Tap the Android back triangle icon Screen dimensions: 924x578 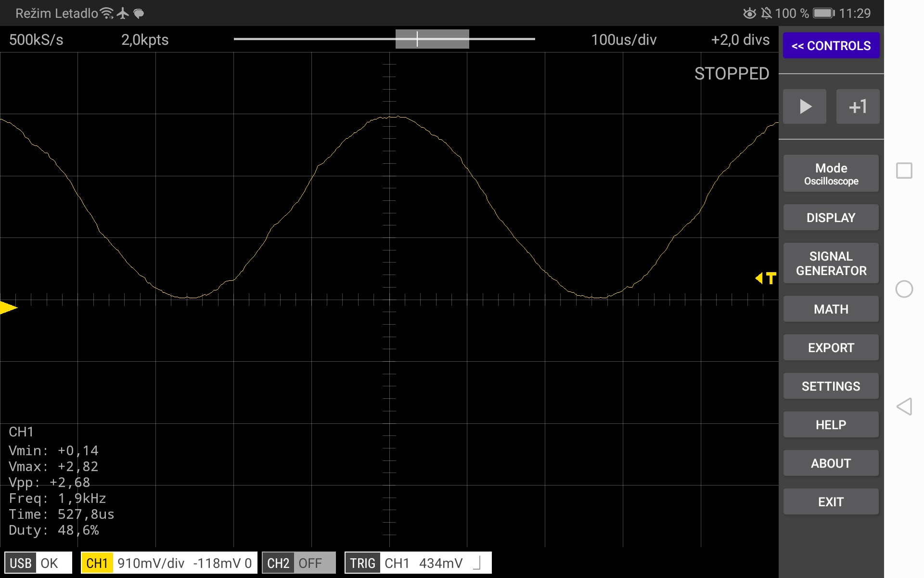tap(904, 407)
